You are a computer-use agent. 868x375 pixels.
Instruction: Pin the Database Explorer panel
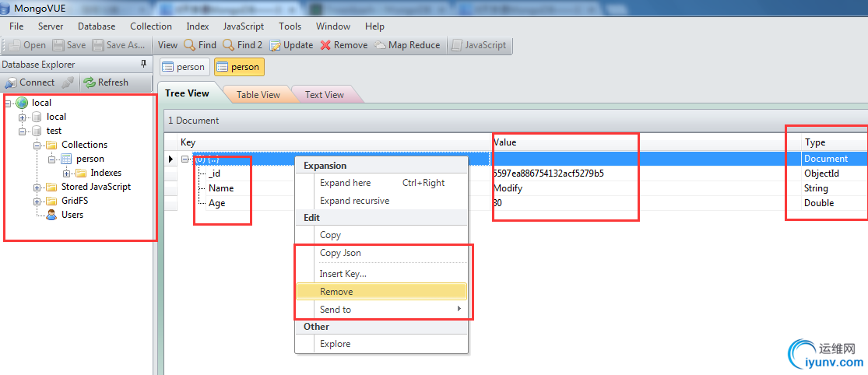coord(145,64)
